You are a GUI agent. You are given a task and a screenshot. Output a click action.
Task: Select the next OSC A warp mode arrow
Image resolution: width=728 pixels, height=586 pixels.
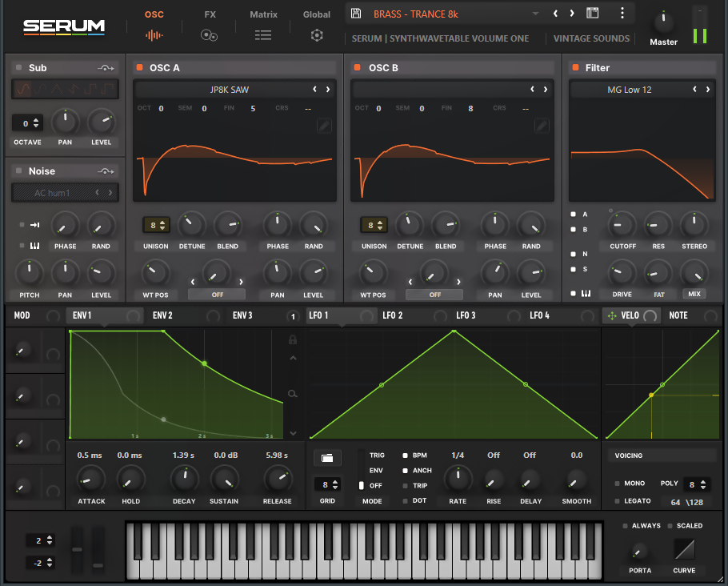coord(241,282)
